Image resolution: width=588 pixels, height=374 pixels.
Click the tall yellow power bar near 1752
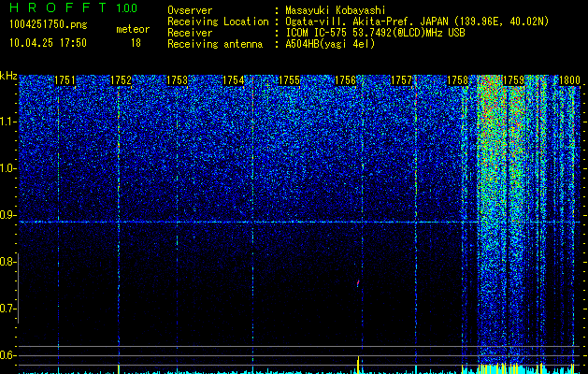(119, 369)
